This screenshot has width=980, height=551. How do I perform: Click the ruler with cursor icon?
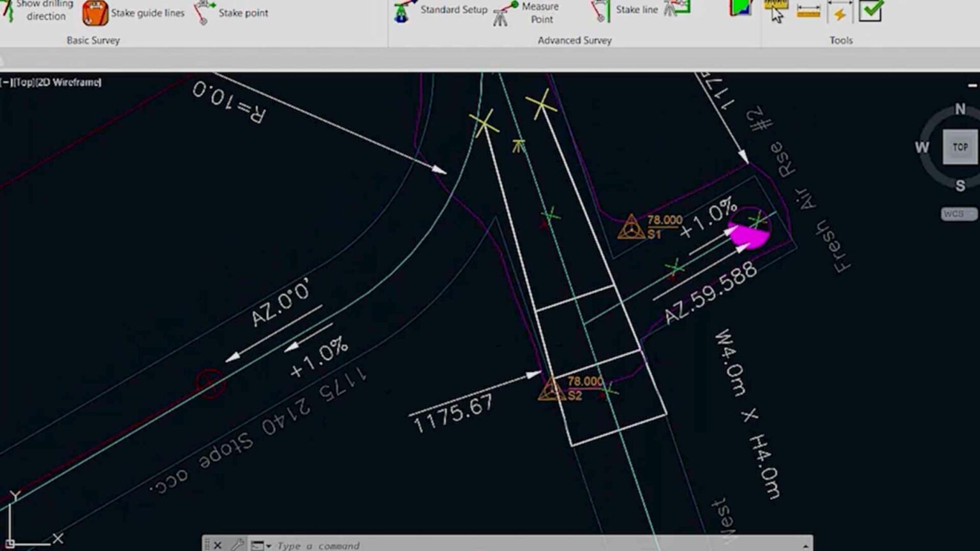776,11
